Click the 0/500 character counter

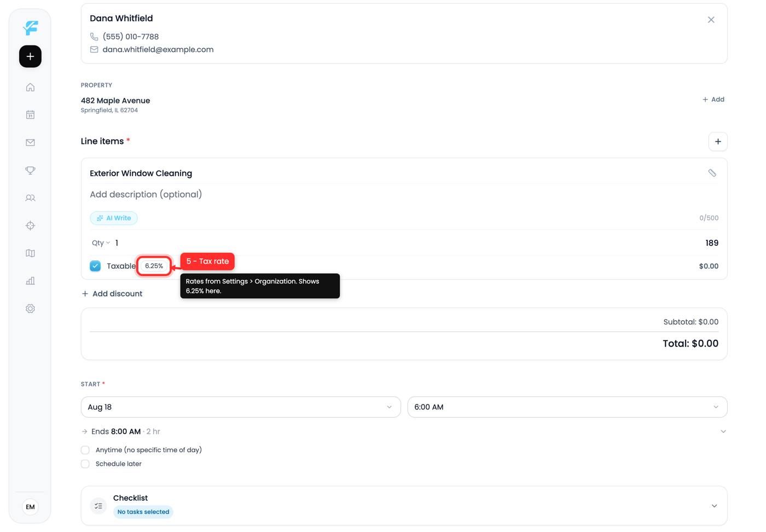point(709,218)
